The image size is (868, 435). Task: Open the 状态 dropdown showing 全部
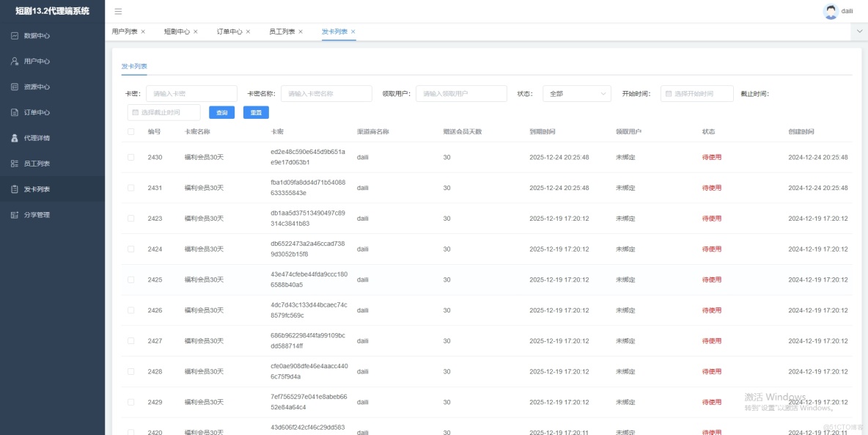[x=576, y=92]
